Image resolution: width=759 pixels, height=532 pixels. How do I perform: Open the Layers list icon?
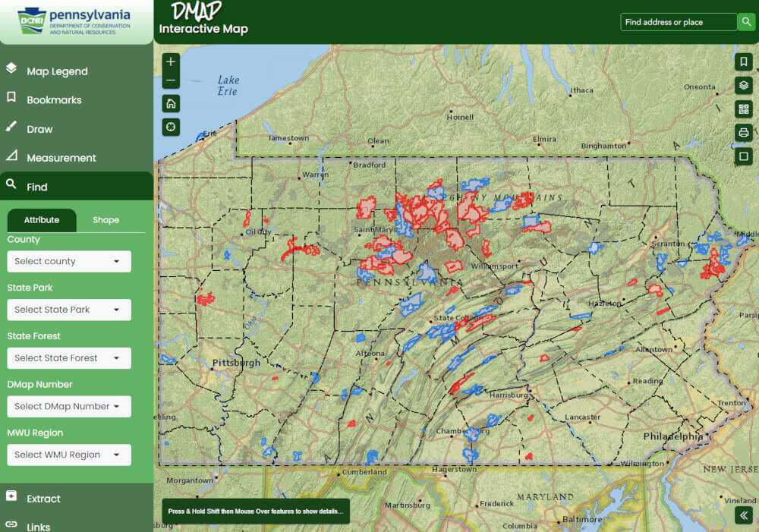coord(744,87)
